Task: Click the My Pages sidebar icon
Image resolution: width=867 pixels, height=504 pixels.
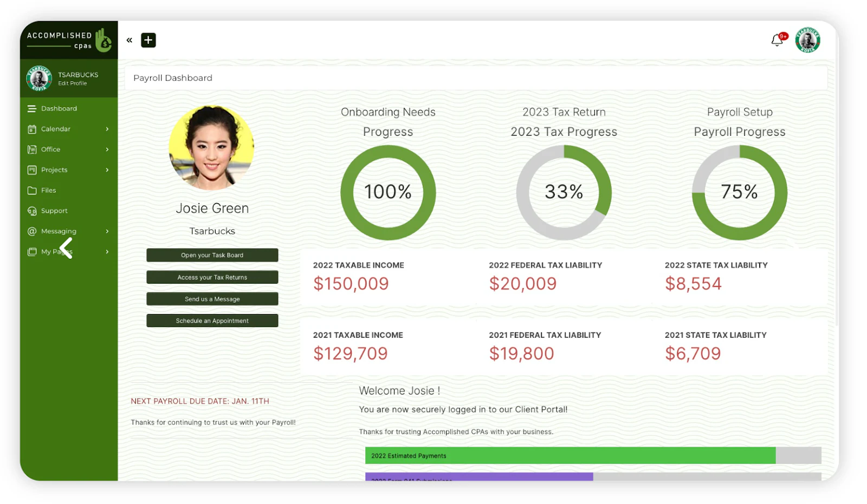Action: 32,252
